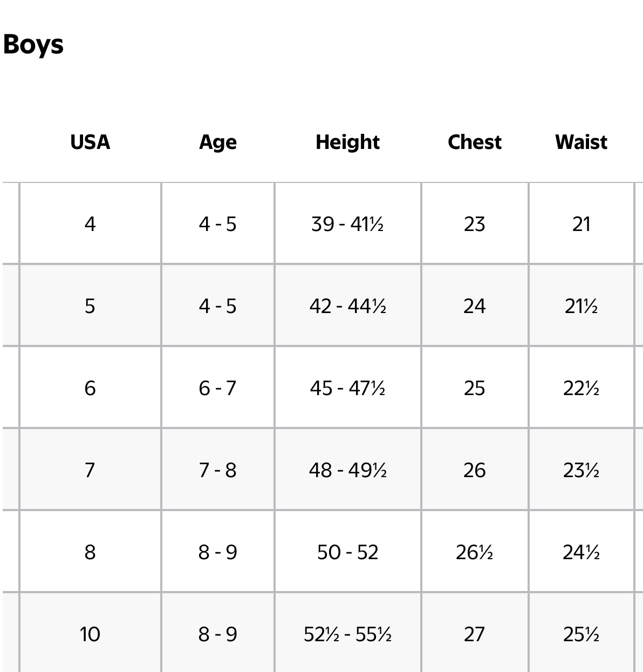Select USA size 7 cell
Image resolution: width=643 pixels, height=672 pixels.
click(x=90, y=470)
